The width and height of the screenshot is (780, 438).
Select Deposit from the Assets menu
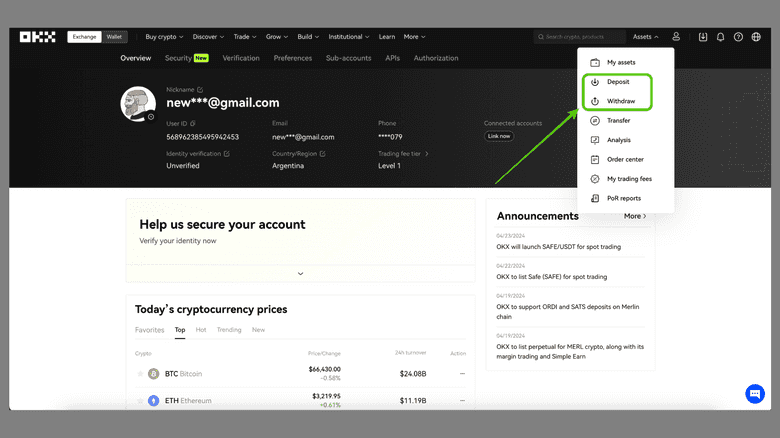617,82
